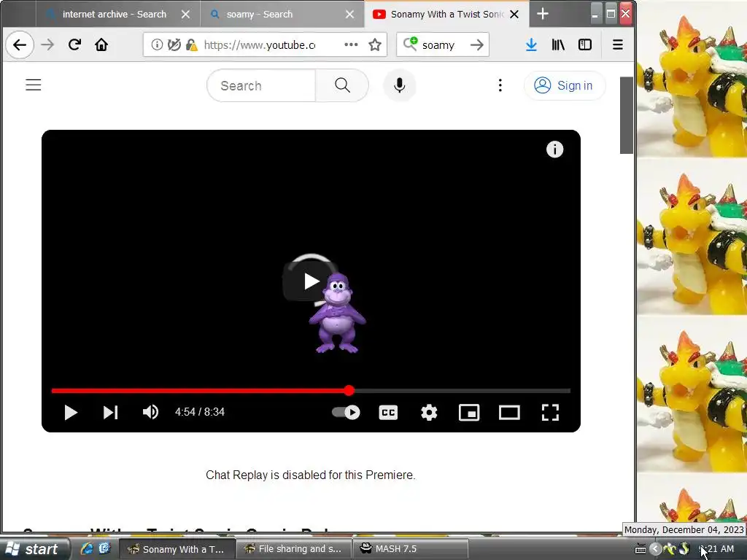Skip to the next video
The height and width of the screenshot is (560, 747).
click(x=111, y=413)
